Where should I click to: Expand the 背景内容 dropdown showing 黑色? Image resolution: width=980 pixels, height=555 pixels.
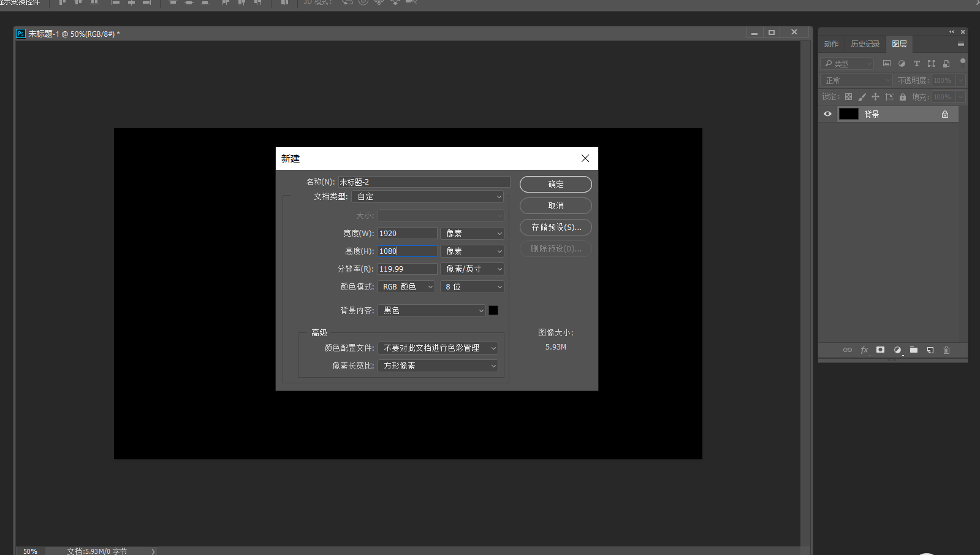[431, 311]
